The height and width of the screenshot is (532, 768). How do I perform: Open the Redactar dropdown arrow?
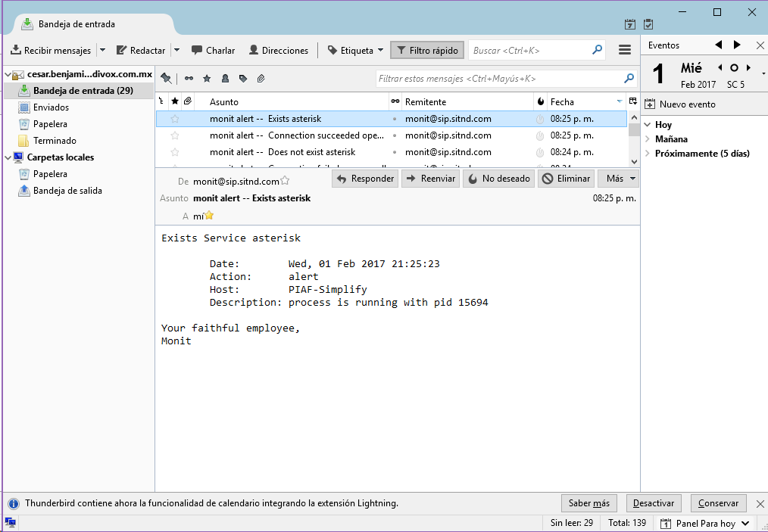click(x=176, y=51)
